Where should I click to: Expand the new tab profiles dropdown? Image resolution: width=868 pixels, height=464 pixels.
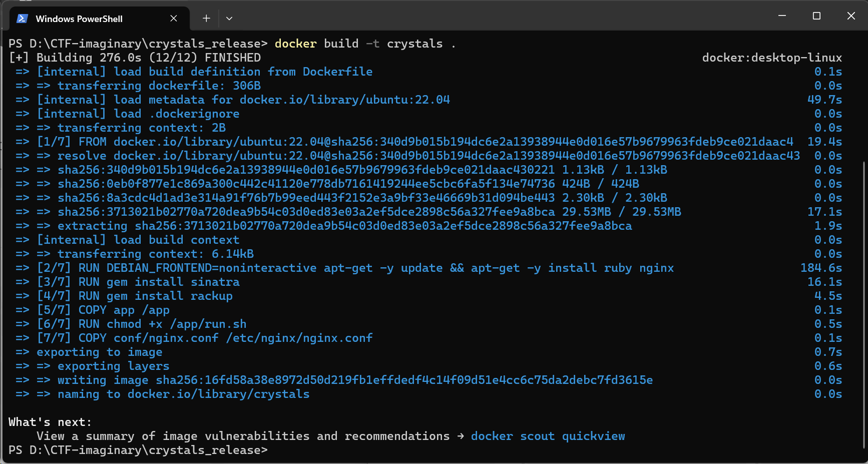[229, 19]
